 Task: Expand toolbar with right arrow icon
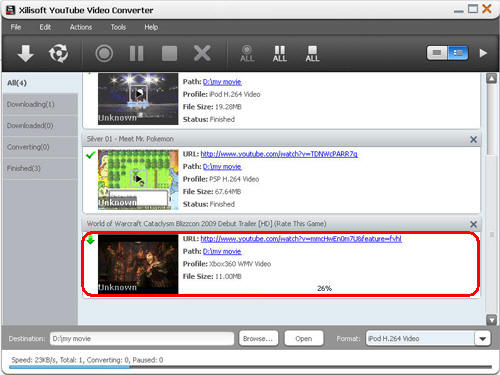click(483, 53)
